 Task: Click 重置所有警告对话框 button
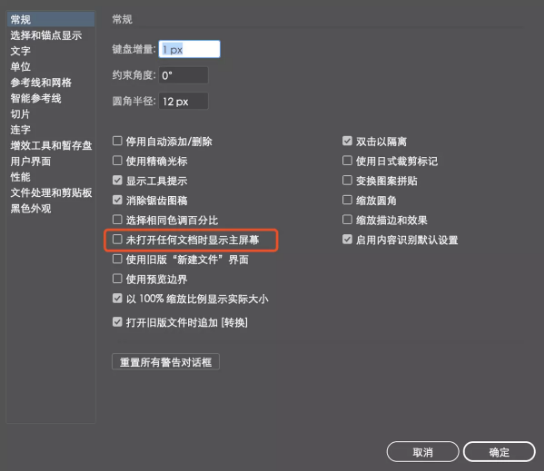[166, 362]
